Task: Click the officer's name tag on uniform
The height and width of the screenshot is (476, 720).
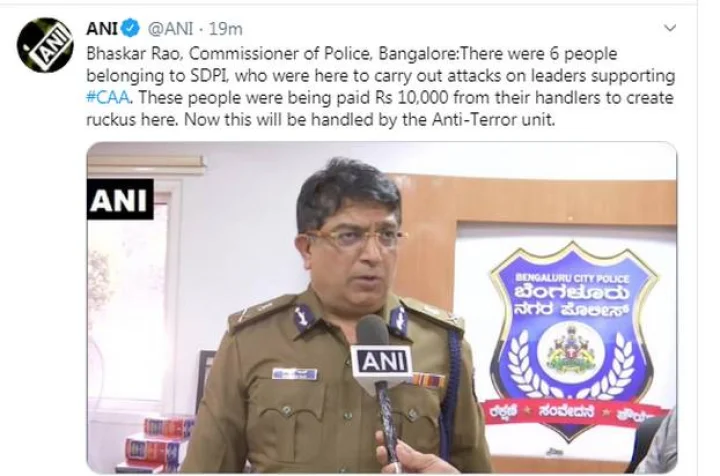Action: pyautogui.click(x=294, y=373)
